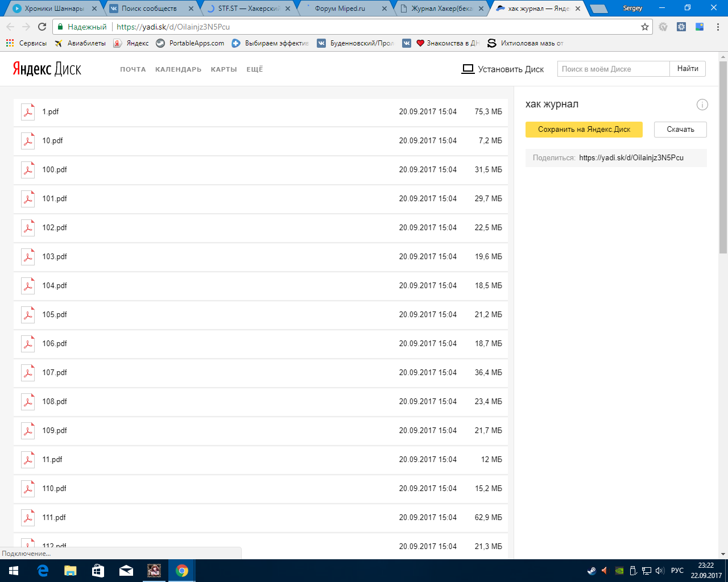This screenshot has height=582, width=728.
Task: Open the Chrome menu (three dots)
Action: pos(718,27)
